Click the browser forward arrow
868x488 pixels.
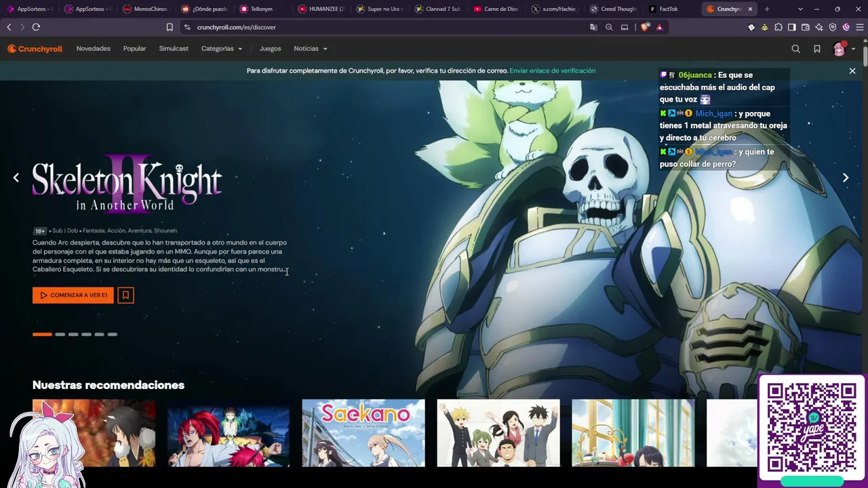tap(22, 27)
